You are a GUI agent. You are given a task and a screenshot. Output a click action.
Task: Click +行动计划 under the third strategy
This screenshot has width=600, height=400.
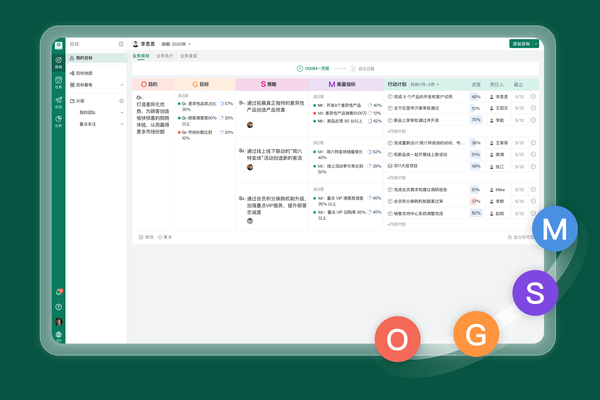[396, 224]
